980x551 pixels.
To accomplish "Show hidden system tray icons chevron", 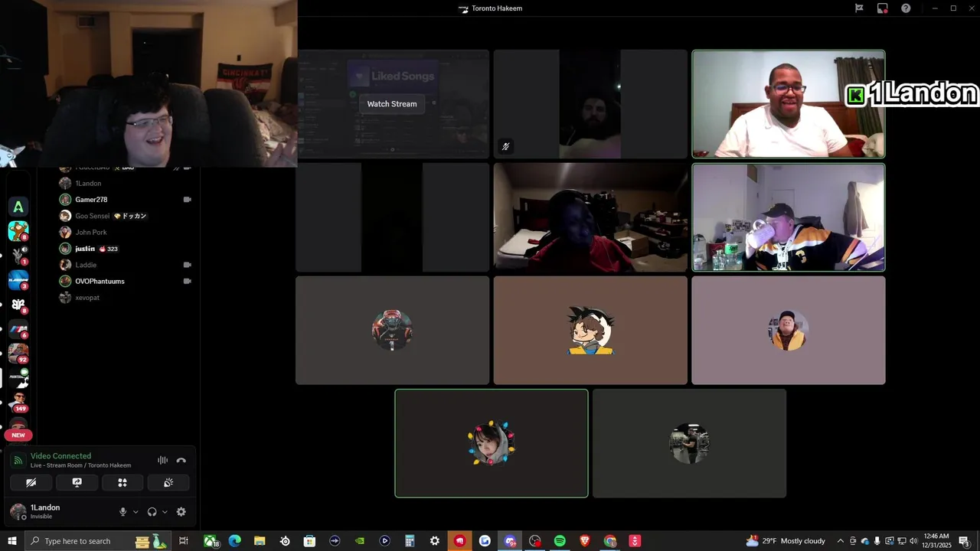I will click(x=841, y=541).
